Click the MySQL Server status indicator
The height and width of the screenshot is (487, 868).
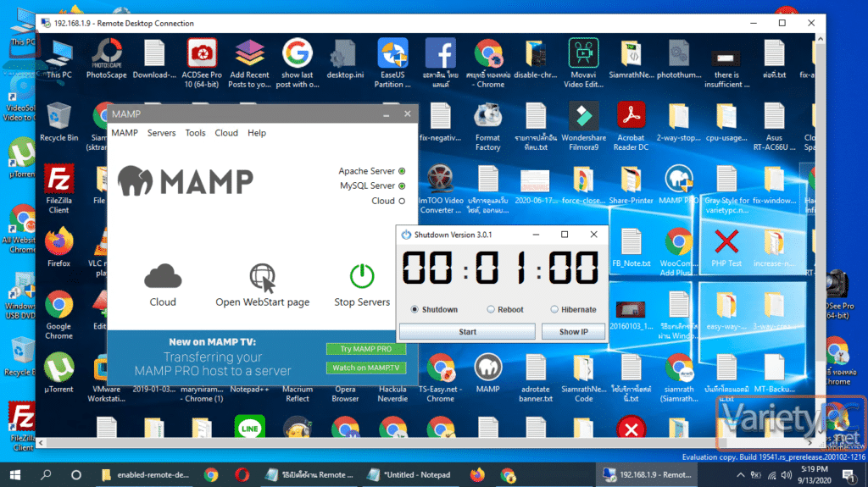(x=402, y=186)
